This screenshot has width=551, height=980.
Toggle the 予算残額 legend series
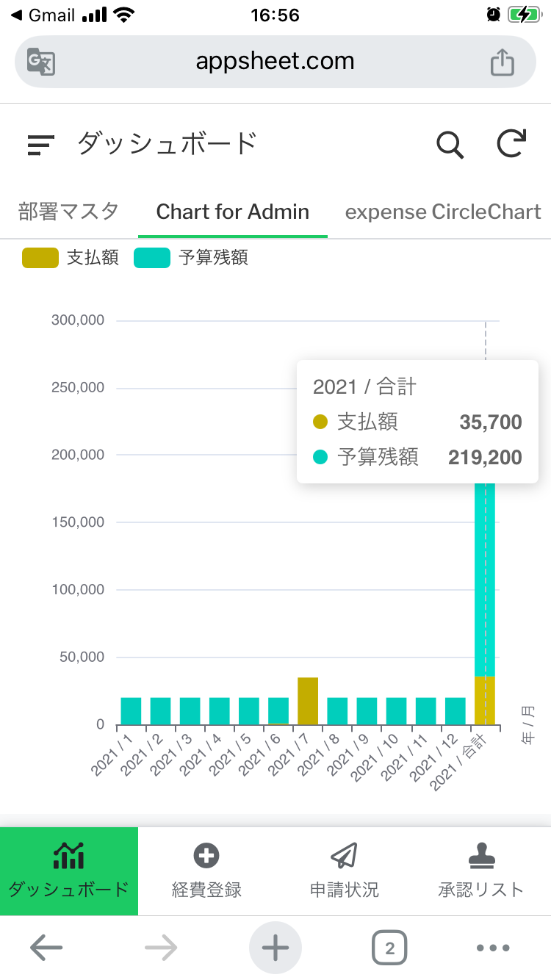(191, 258)
